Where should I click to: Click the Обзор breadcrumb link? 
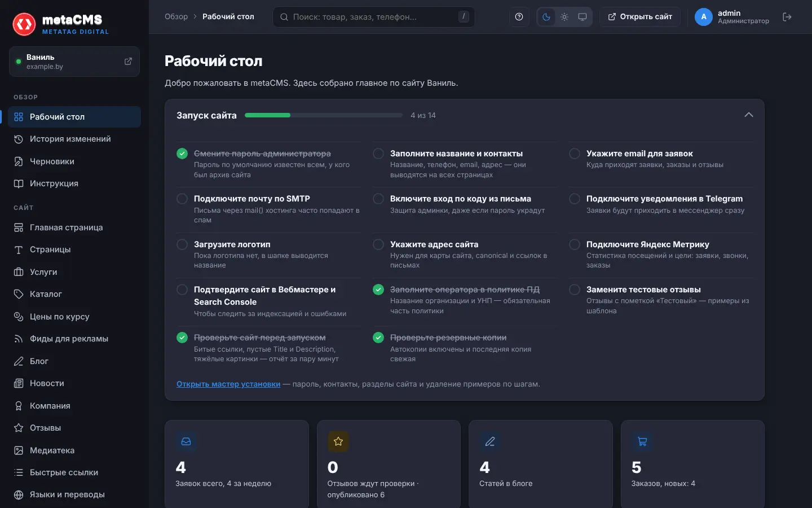tap(176, 17)
